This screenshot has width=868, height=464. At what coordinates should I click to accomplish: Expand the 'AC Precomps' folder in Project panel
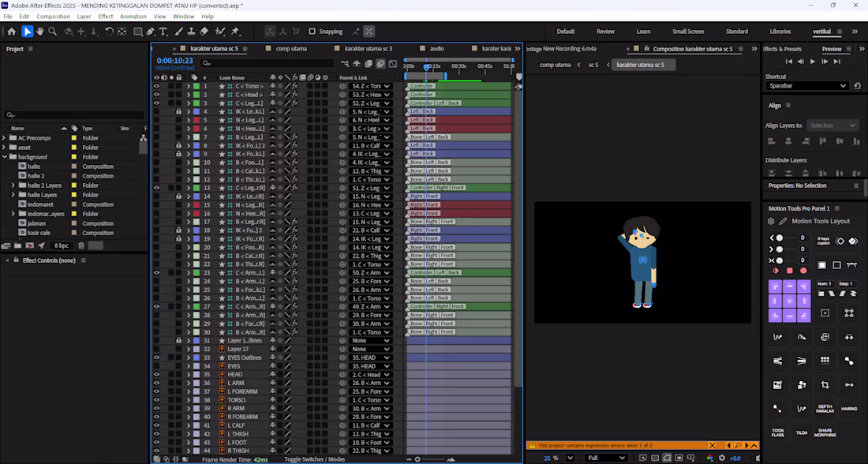coord(4,138)
